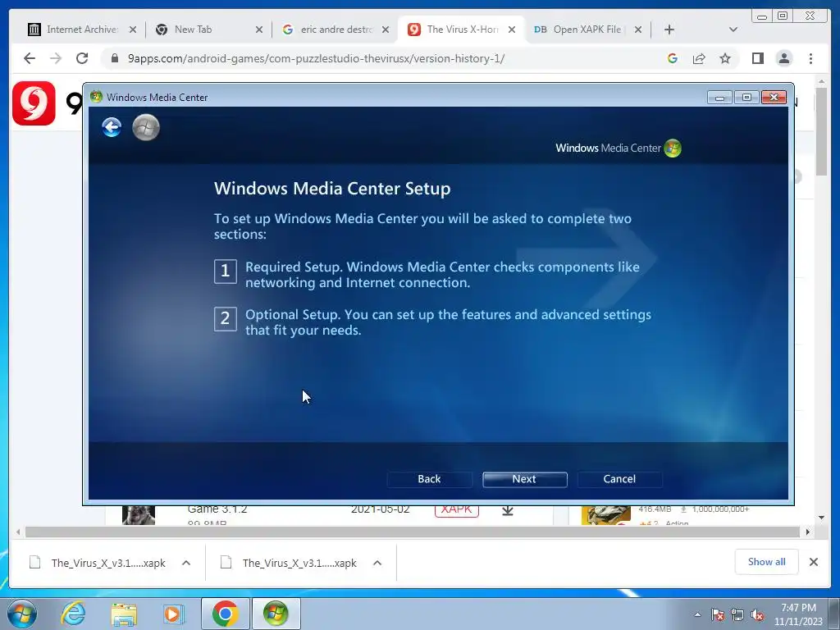Image resolution: width=840 pixels, height=630 pixels.
Task: Maximize the Windows Media Center window
Action: pyautogui.click(x=746, y=97)
